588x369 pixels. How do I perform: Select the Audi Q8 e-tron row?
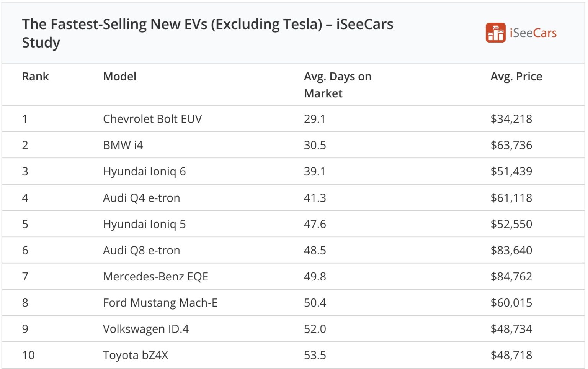[x=293, y=250]
